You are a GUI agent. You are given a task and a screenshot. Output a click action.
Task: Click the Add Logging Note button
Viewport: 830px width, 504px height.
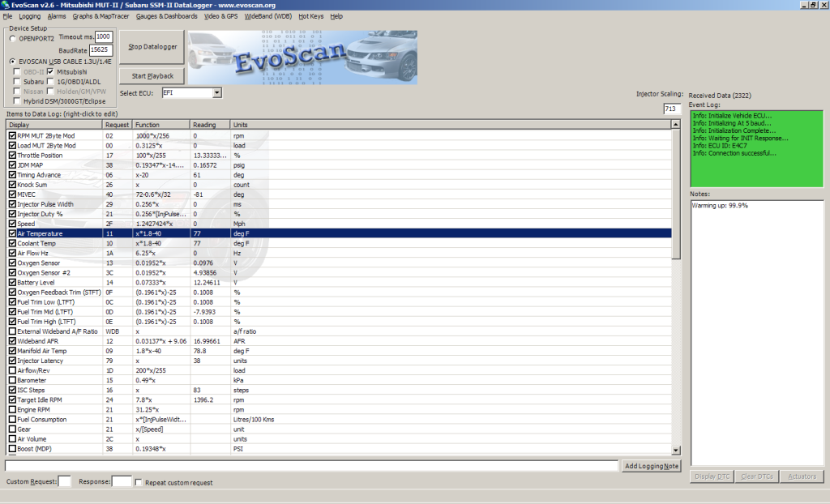pos(651,466)
